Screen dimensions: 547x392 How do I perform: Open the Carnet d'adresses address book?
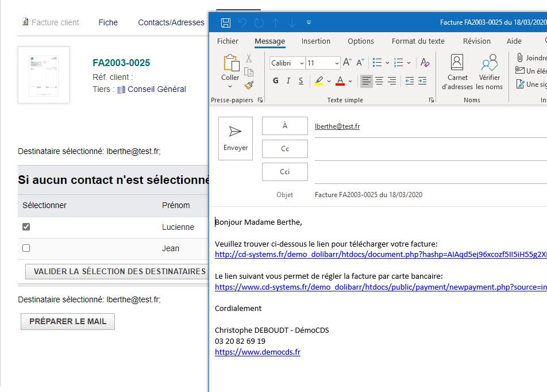[x=457, y=72]
